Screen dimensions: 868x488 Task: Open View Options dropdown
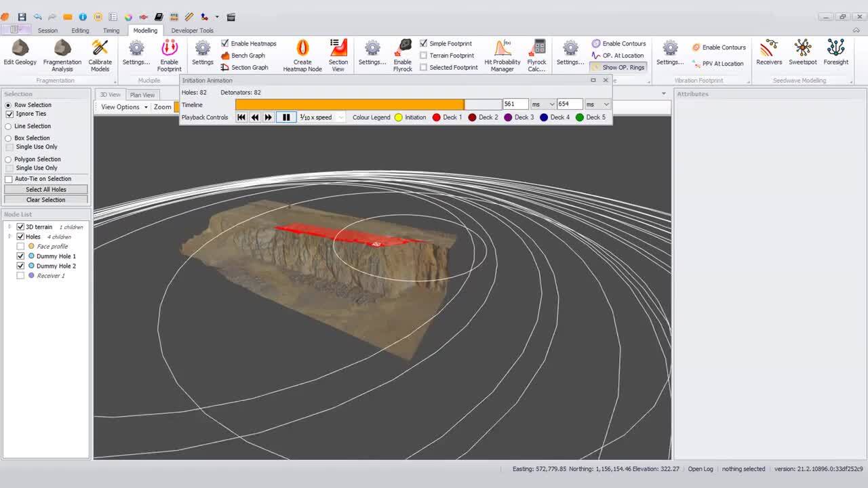(124, 107)
